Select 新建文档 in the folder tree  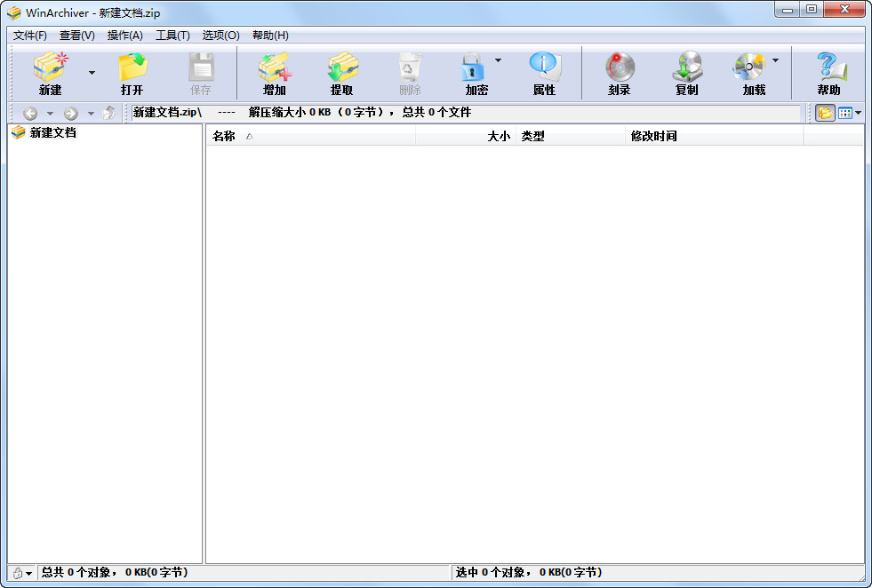coord(52,132)
